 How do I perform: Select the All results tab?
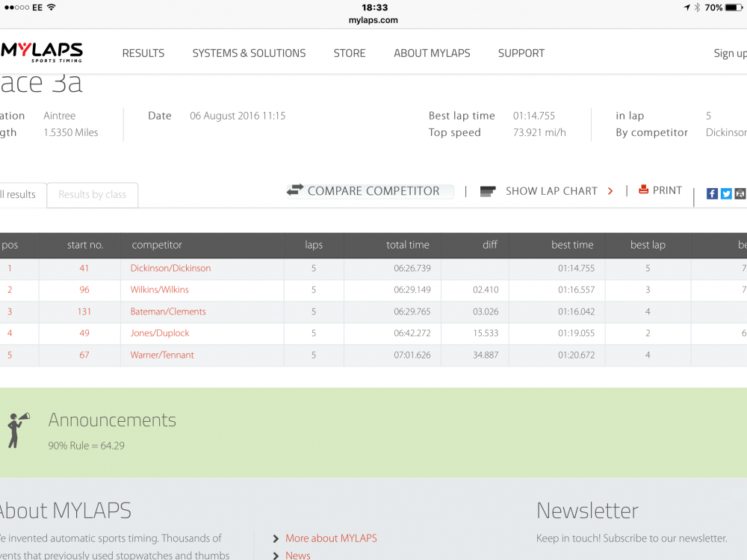[x=22, y=195]
